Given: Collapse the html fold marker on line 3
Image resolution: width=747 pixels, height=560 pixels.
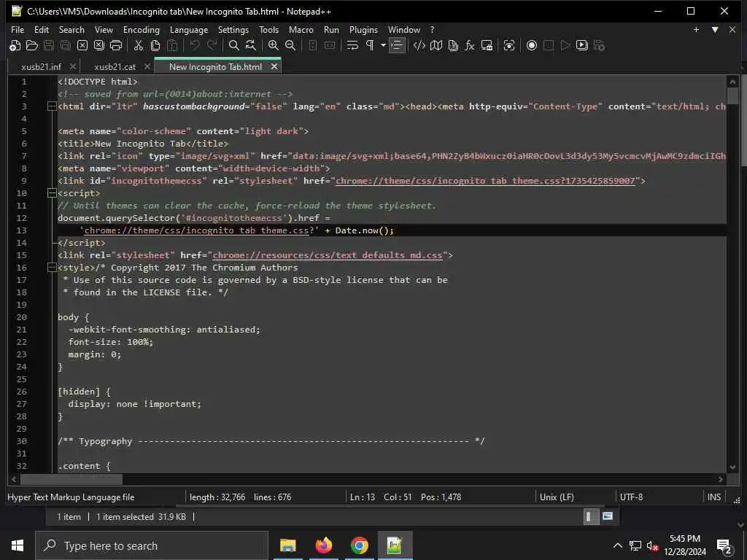Looking at the screenshot, I should (x=52, y=106).
